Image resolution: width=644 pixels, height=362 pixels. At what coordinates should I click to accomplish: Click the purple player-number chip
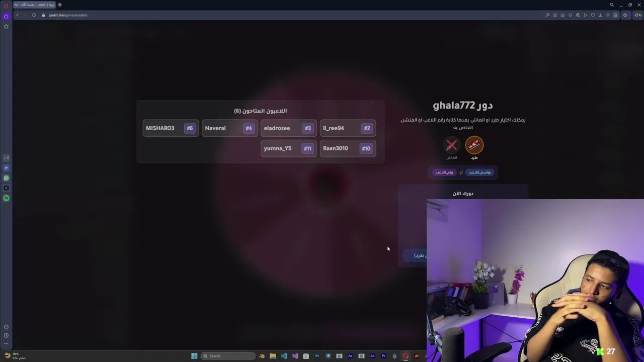(444, 172)
